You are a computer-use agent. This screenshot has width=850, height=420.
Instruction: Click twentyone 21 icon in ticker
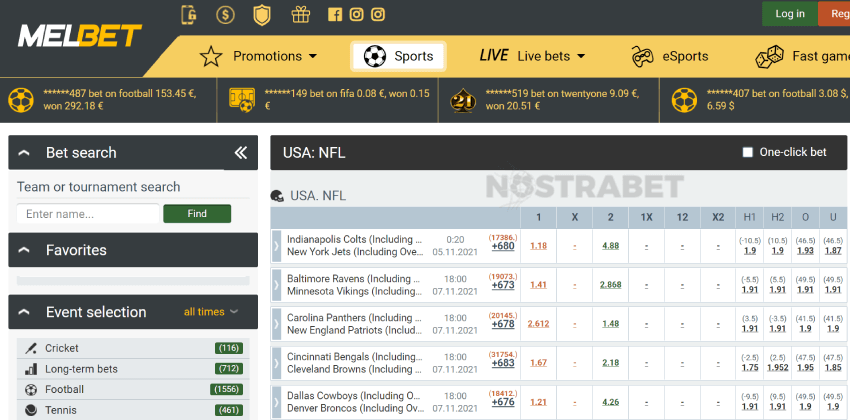tap(463, 100)
